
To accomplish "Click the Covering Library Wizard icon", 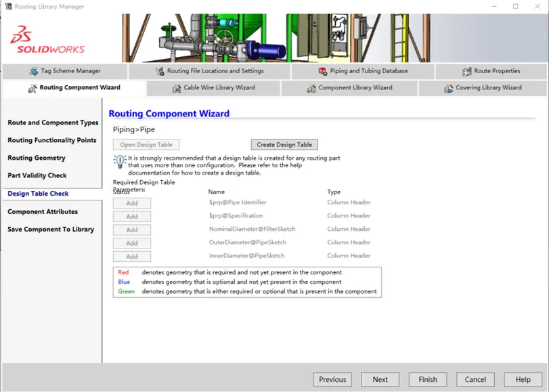I will point(449,88).
